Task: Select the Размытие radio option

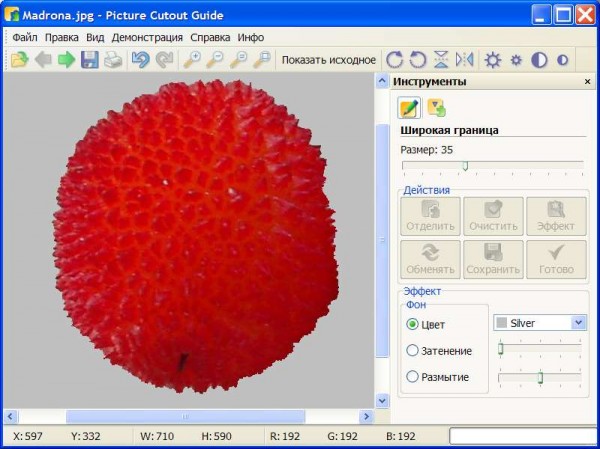Action: [x=412, y=377]
